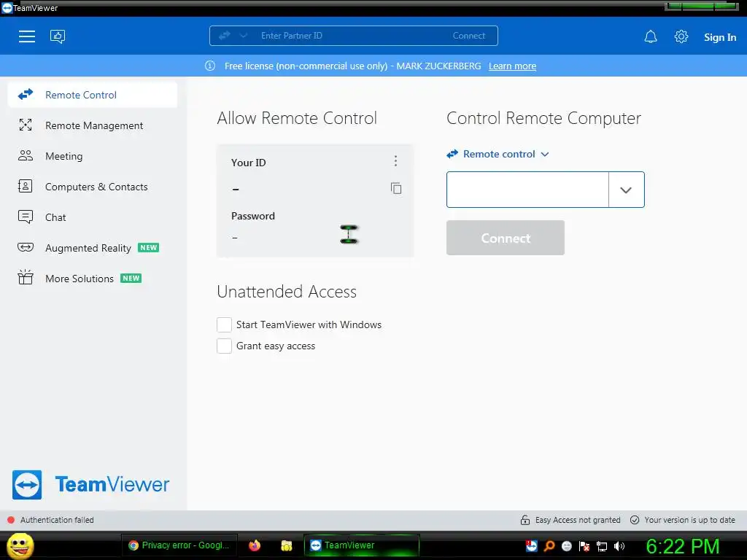The height and width of the screenshot is (560, 747).
Task: Click the Augmented Reality goggles icon
Action: coord(26,247)
